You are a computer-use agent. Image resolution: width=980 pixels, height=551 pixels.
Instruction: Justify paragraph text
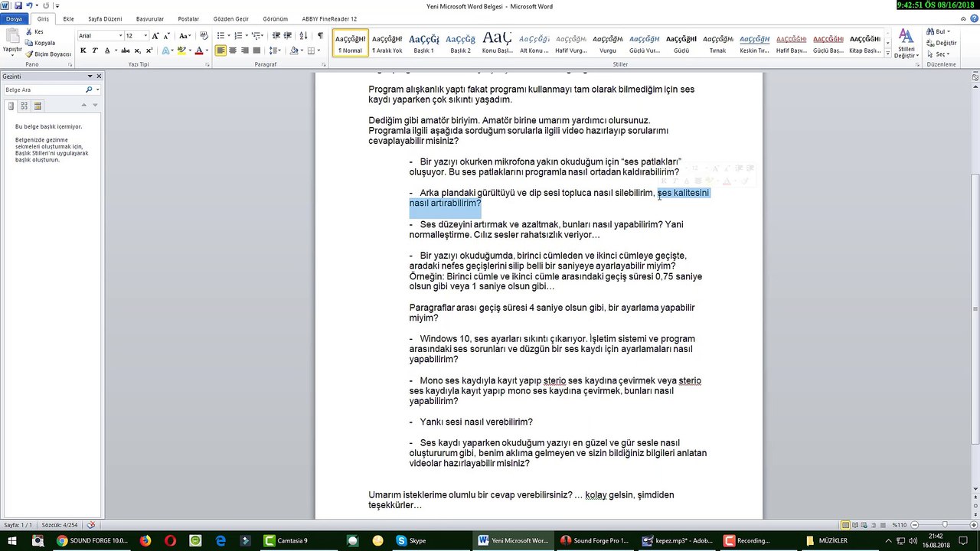tap(256, 51)
